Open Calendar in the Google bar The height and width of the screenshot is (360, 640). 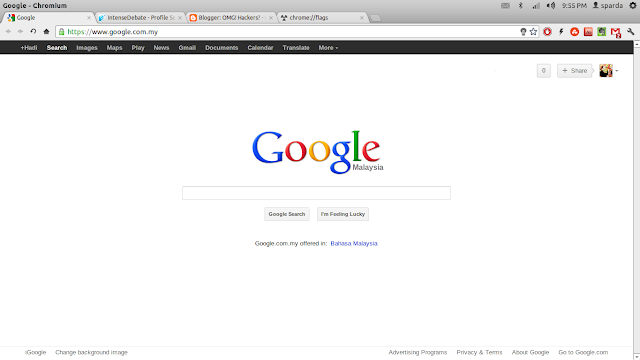[260, 48]
